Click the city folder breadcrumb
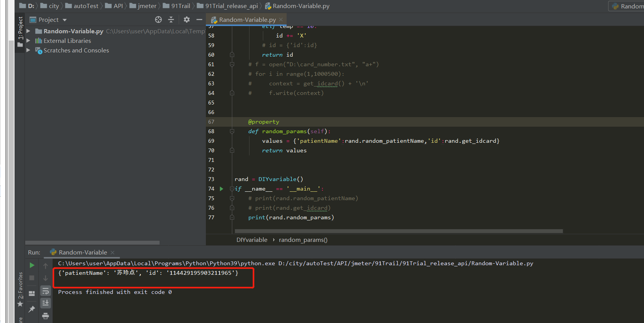Screen dimensions: 644x323 [x=50, y=6]
